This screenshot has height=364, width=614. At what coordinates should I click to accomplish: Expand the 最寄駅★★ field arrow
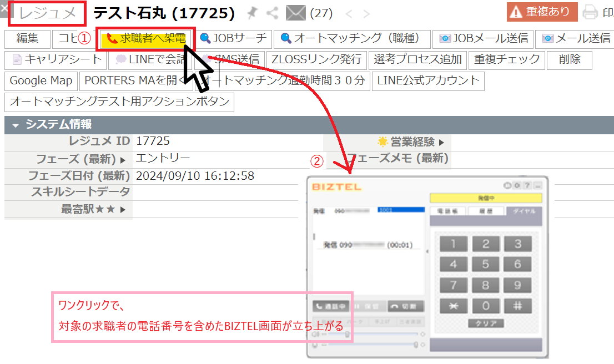pos(123,210)
